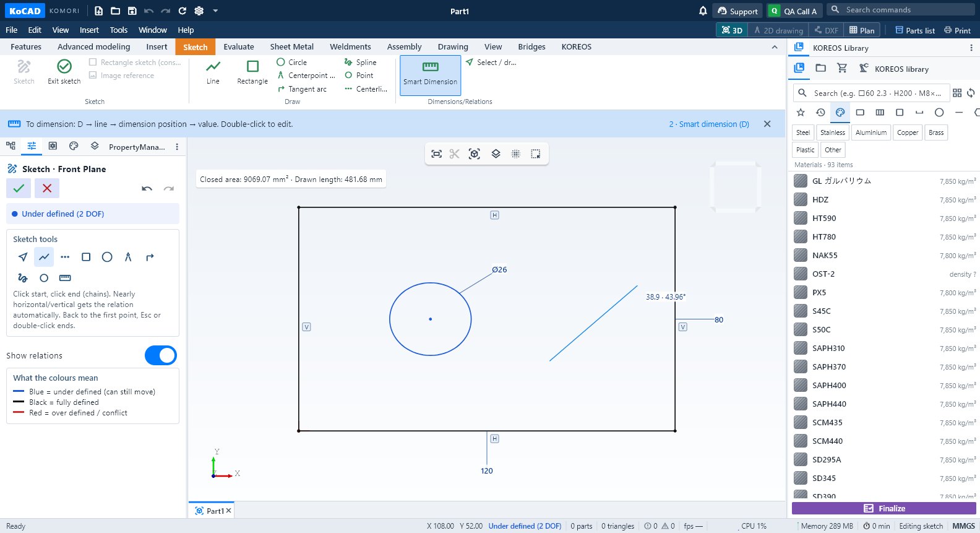980x533 pixels.
Task: Click the box selection icon in viewport toolbar
Action: point(536,154)
